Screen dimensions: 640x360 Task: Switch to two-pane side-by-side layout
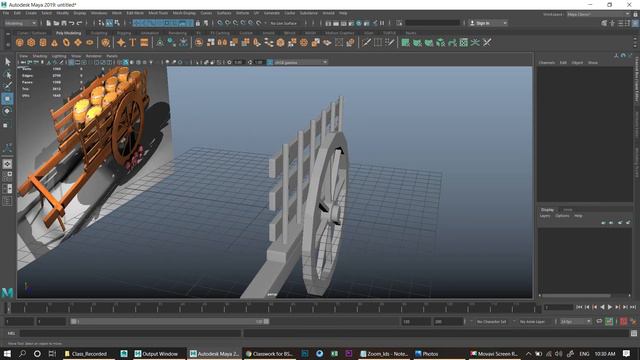pyautogui.click(x=7, y=189)
